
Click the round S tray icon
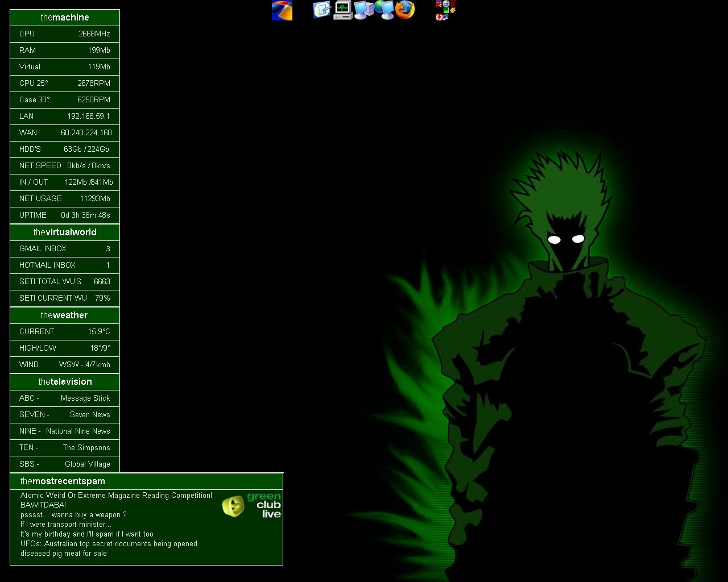pos(446,3)
